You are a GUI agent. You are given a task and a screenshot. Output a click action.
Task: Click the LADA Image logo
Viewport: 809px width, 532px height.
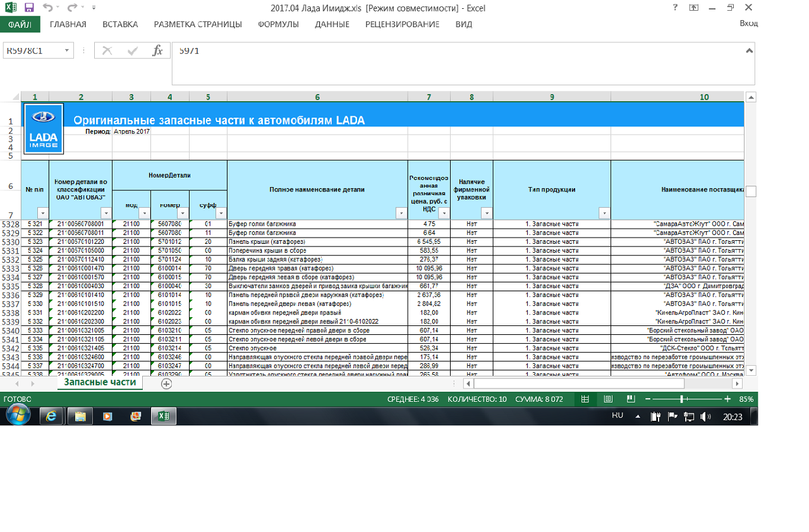44,128
